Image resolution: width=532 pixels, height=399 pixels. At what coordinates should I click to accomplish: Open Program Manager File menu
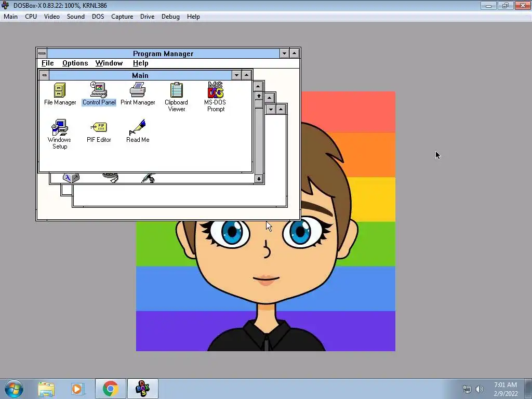(x=47, y=63)
